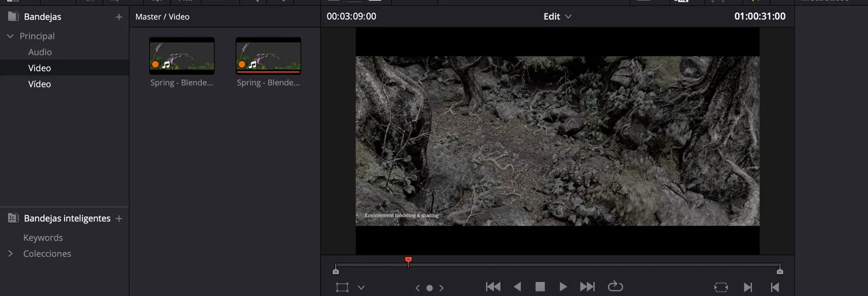The image size is (868, 296).
Task: Go to first frame
Action: [x=493, y=287]
